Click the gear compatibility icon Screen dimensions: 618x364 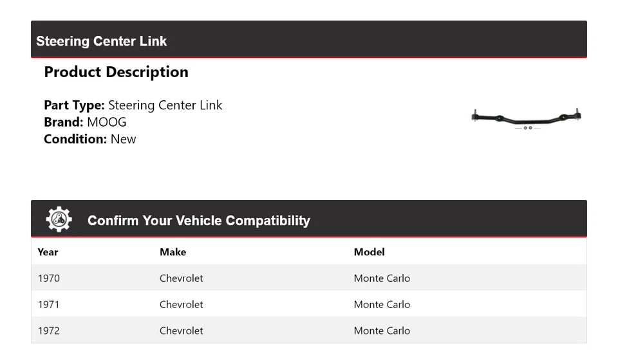(x=59, y=219)
